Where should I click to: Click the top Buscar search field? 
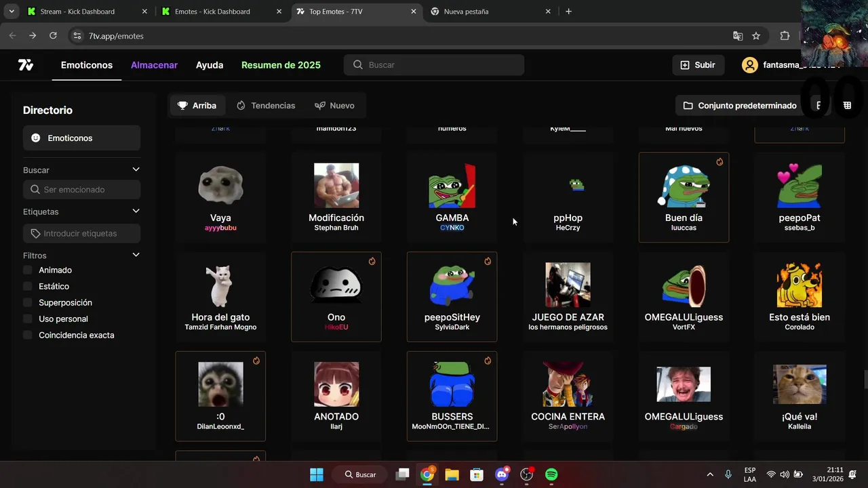coord(434,65)
